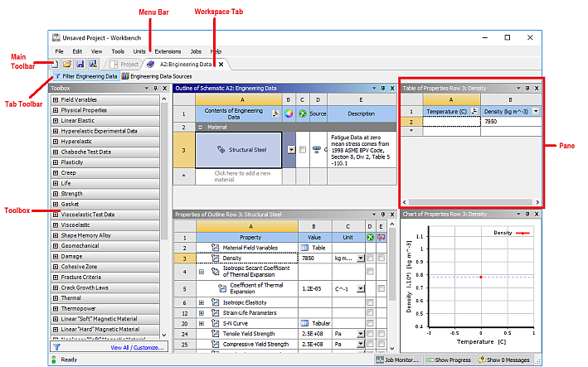The height and width of the screenshot is (367, 588).
Task: Expand the Plasticity toolbox group
Action: (x=56, y=162)
